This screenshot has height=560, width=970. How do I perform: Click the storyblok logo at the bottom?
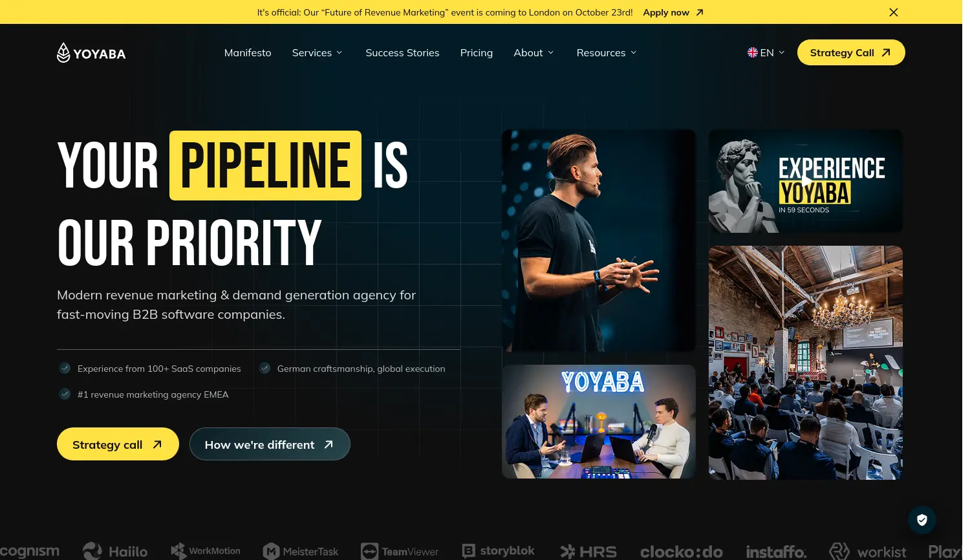point(498,550)
